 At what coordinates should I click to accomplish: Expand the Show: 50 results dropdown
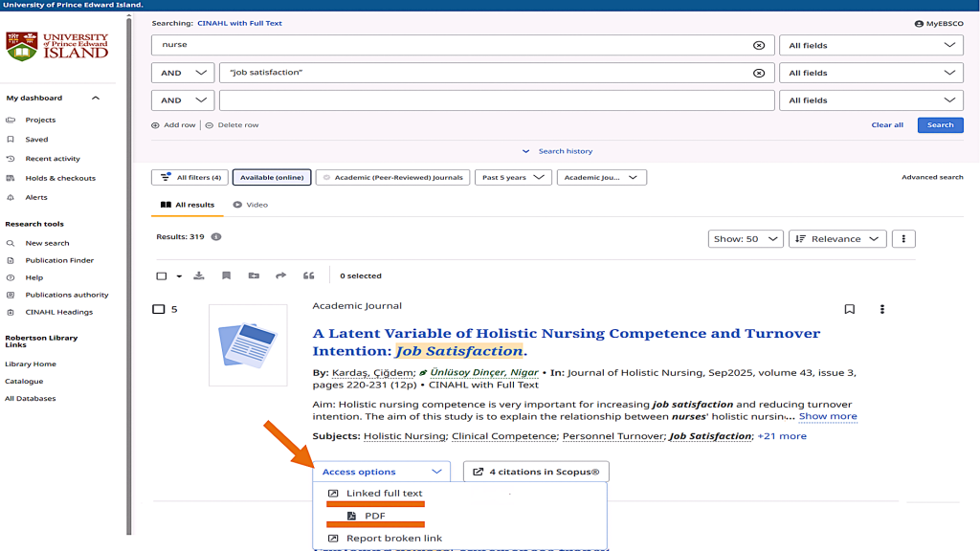(746, 239)
